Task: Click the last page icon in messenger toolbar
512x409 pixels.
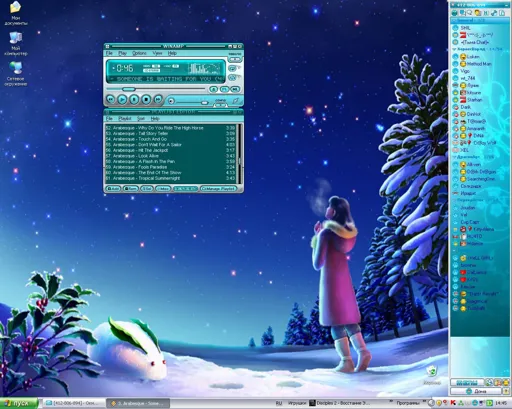Action: point(502,13)
